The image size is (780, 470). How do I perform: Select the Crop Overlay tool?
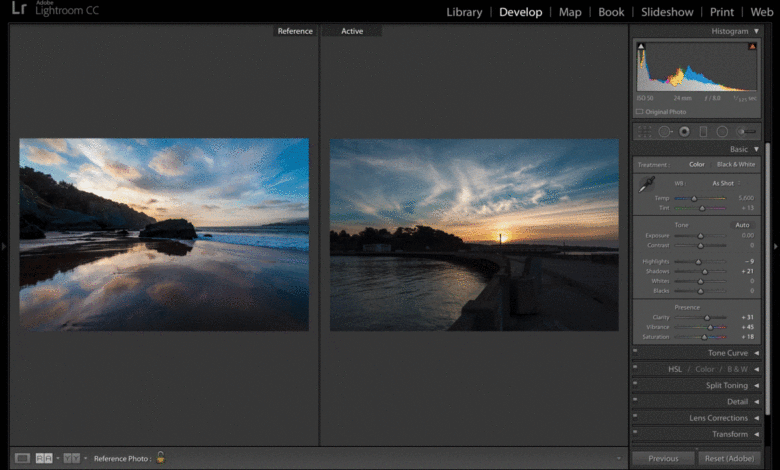pyautogui.click(x=643, y=131)
